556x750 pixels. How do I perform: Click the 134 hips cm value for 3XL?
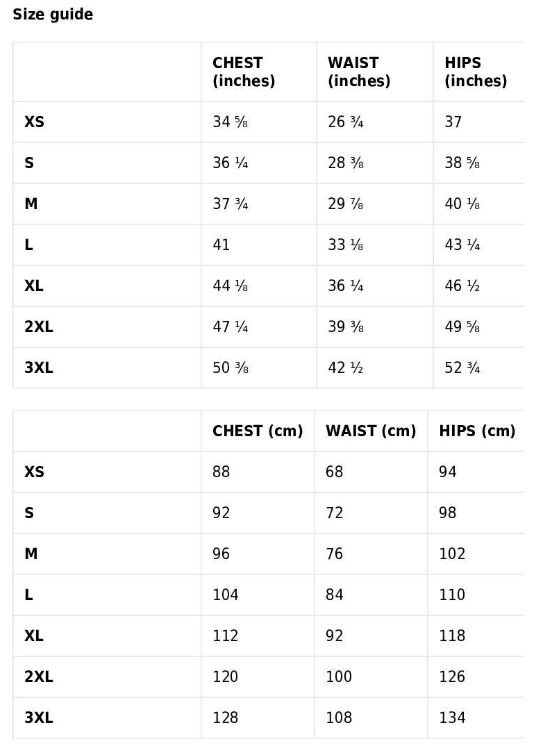coord(452,718)
